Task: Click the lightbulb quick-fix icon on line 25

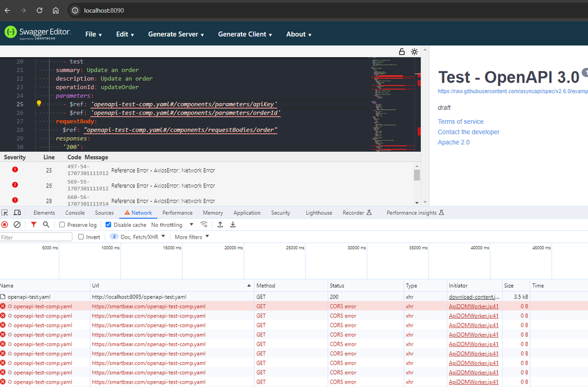Action: [39, 104]
